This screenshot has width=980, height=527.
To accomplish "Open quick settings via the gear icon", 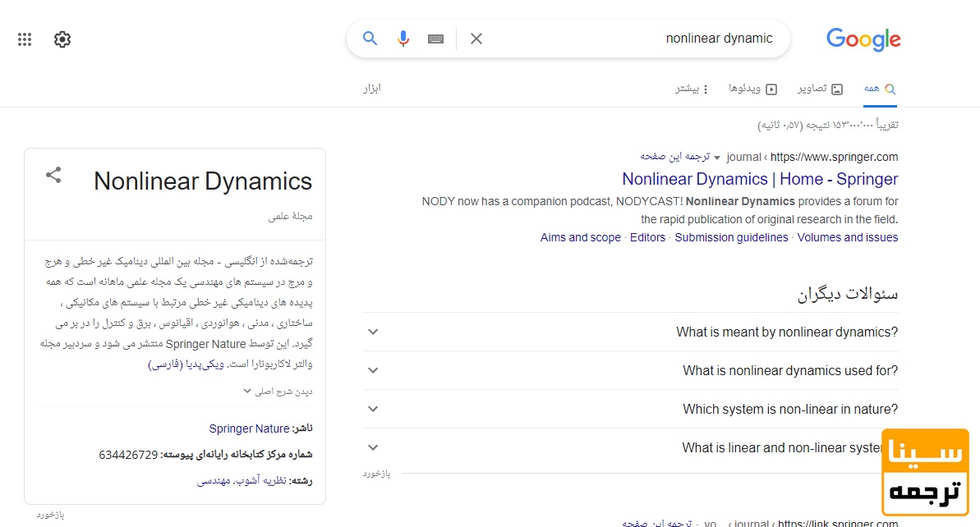I will point(62,39).
